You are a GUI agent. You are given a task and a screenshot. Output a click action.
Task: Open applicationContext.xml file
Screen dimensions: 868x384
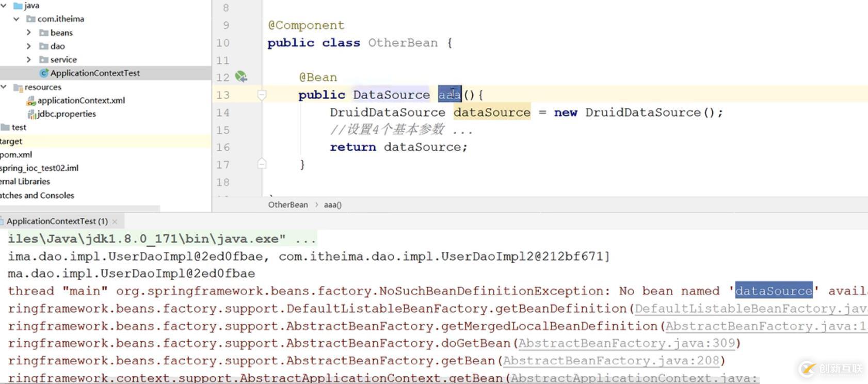(x=81, y=101)
